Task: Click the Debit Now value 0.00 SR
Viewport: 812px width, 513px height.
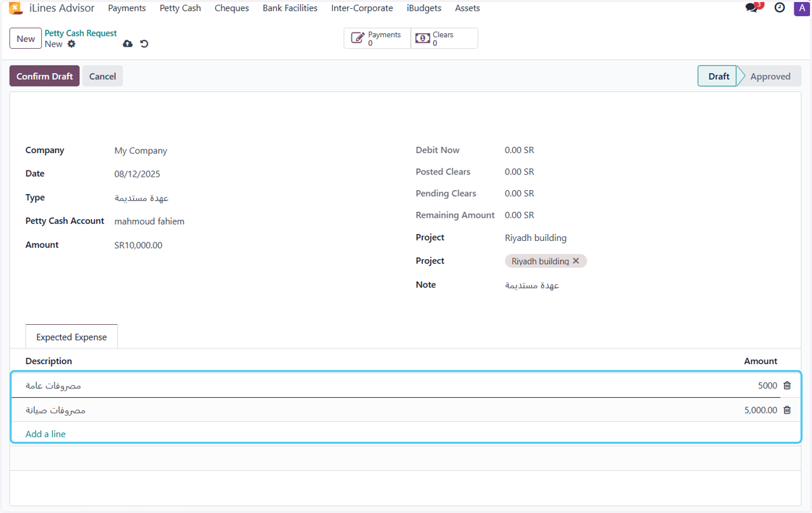Action: click(520, 150)
